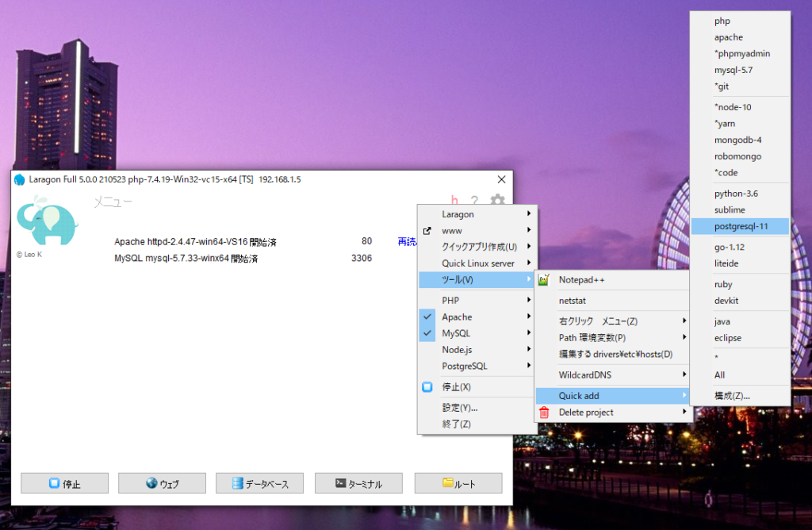The width and height of the screenshot is (812, 530).
Task: Select sublime in Quick add list
Action: (740, 209)
